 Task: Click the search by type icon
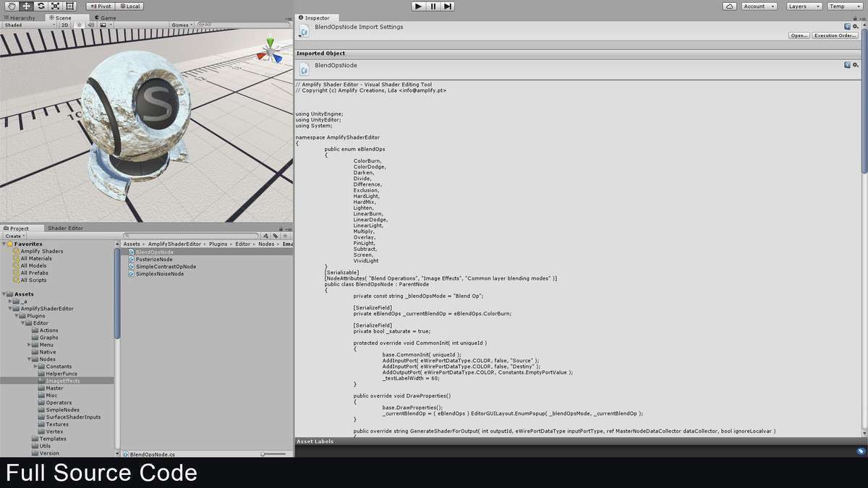point(265,236)
